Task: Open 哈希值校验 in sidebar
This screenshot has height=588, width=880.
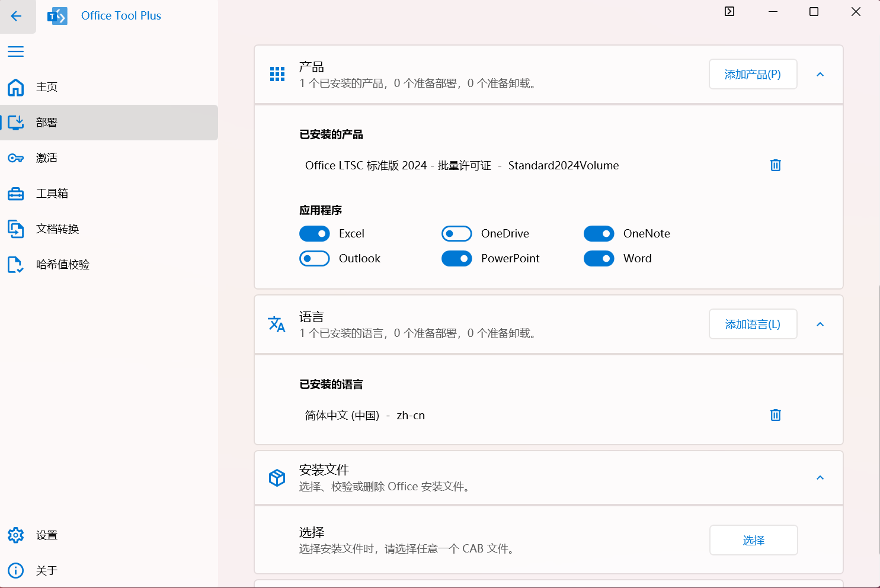Action: [109, 265]
